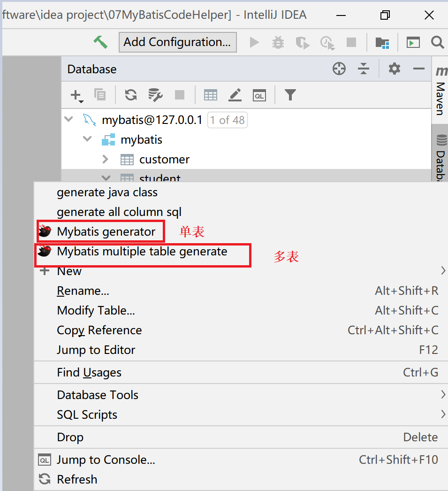This screenshot has height=491, width=448.
Task: Choose 'Jump to Console...' menu item
Action: coord(241,460)
